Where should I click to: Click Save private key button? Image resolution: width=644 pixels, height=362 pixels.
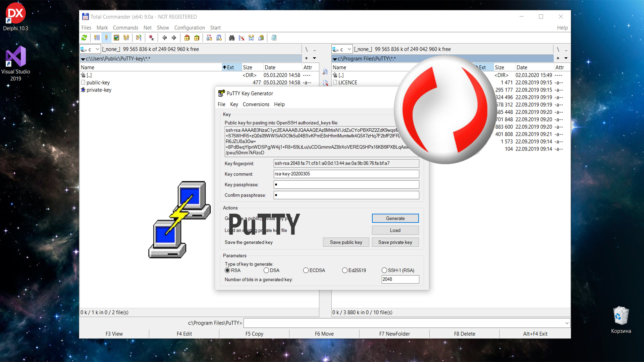pyautogui.click(x=395, y=242)
